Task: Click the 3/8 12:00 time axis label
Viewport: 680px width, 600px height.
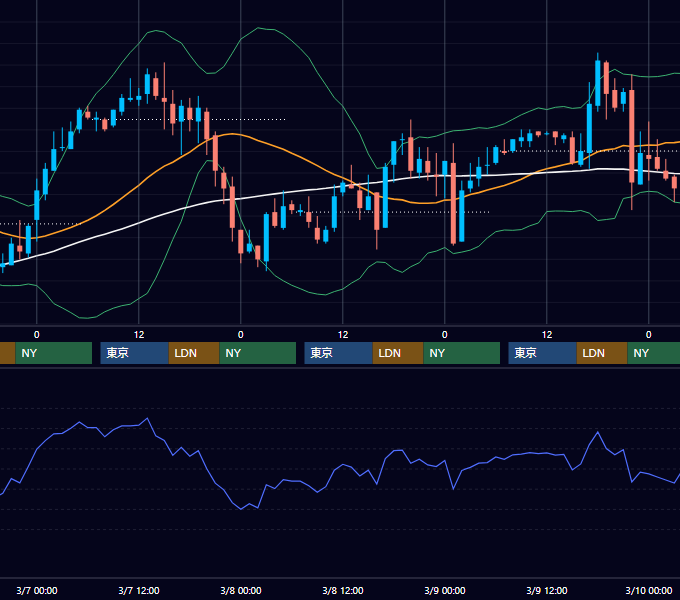Action: 343,590
